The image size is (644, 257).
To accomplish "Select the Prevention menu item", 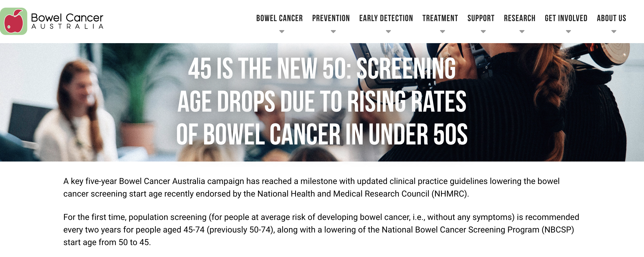I will (331, 18).
